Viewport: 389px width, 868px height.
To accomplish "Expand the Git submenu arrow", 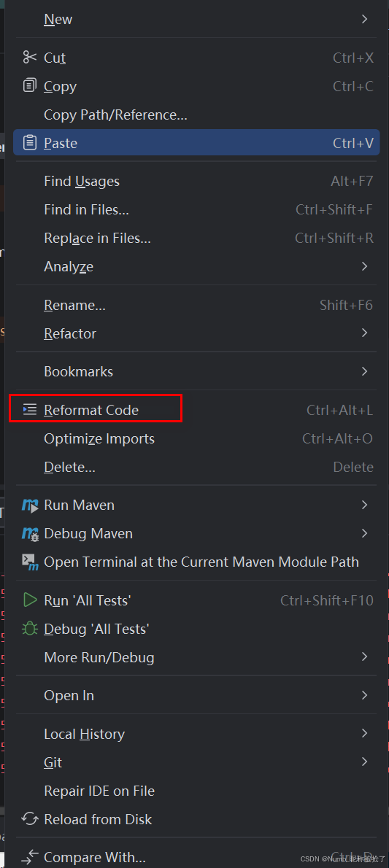I will (x=364, y=762).
